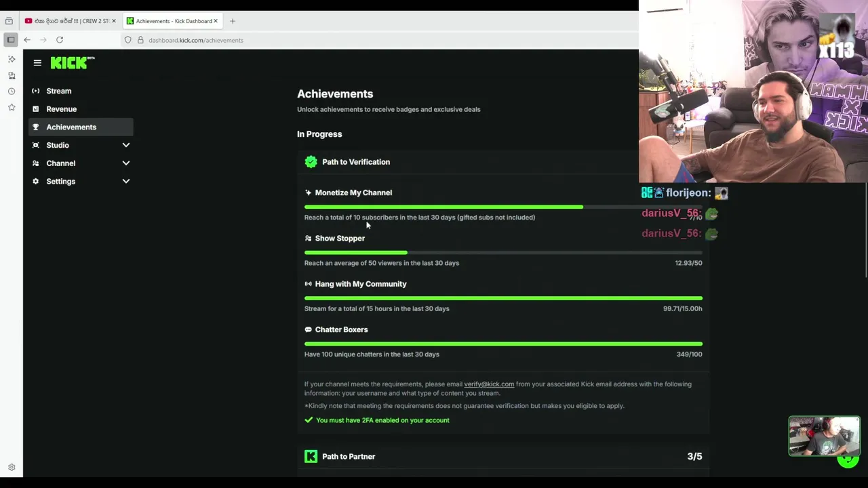Click the verify@kick.com email link
Screen dimensions: 868x488
tap(489, 384)
